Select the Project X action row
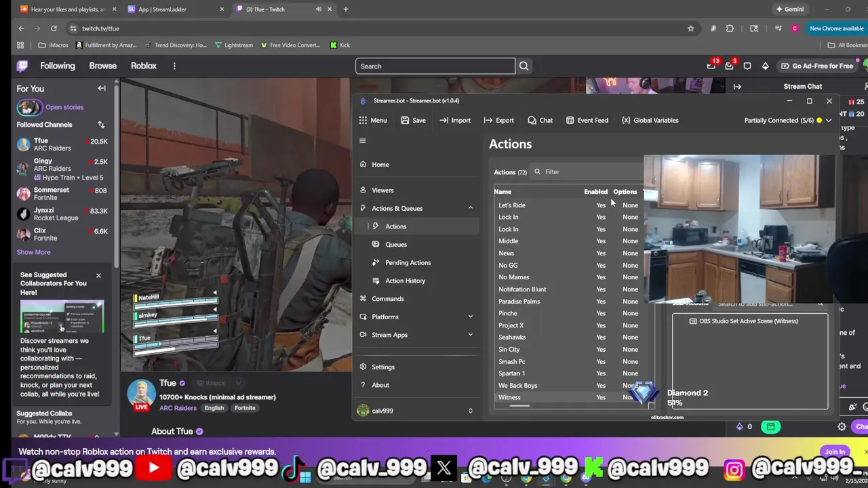This screenshot has height=488, width=868. point(568,325)
